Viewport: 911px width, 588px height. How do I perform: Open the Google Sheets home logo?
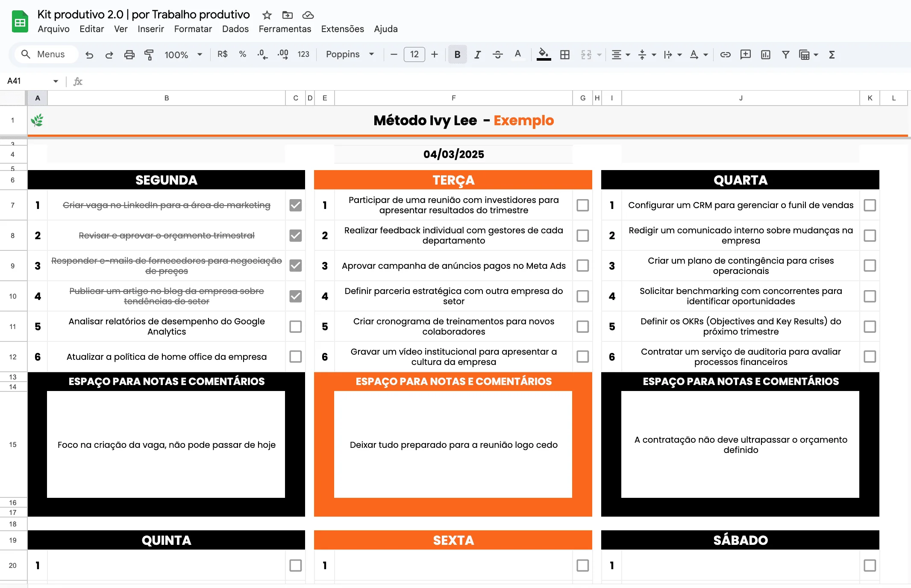20,22
